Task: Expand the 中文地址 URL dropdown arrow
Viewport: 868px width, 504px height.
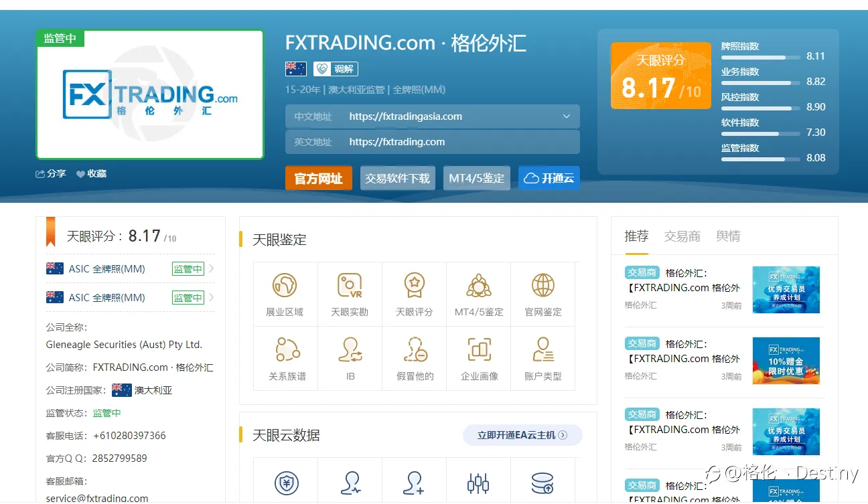Action: 567,116
